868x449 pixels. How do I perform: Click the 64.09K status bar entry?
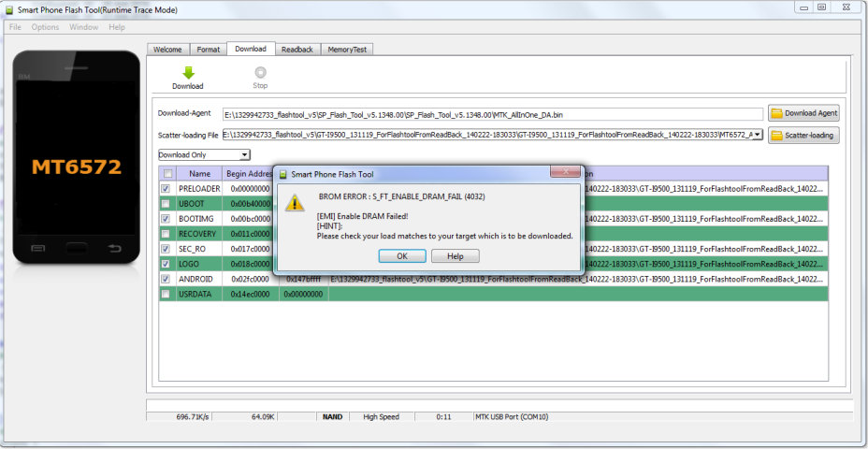pos(264,417)
